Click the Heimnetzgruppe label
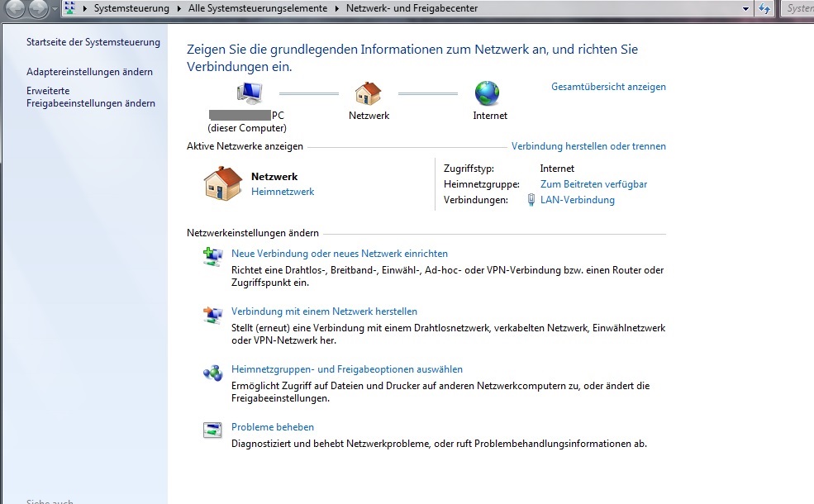814x504 pixels. [x=481, y=184]
